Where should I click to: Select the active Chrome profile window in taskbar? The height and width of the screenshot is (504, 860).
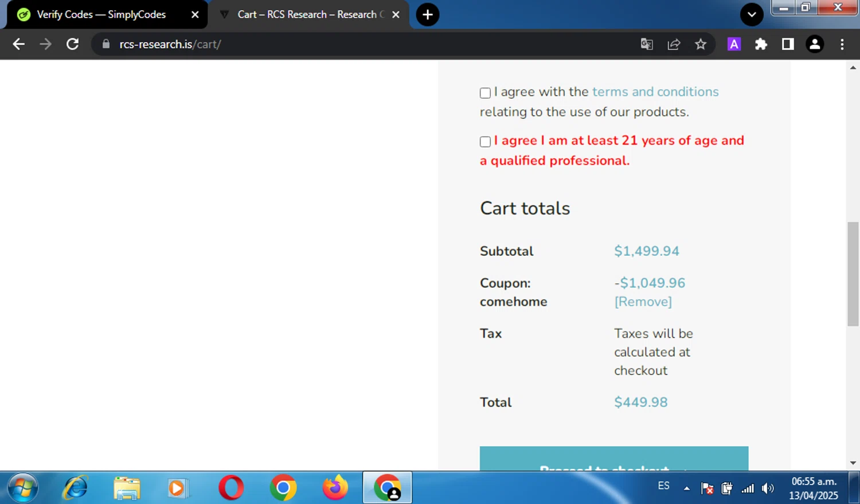pos(387,488)
